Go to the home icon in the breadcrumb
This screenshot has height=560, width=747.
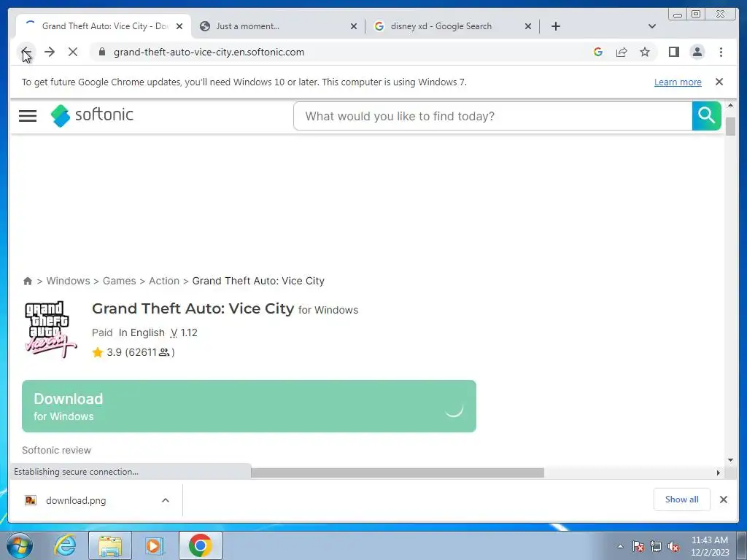(28, 281)
